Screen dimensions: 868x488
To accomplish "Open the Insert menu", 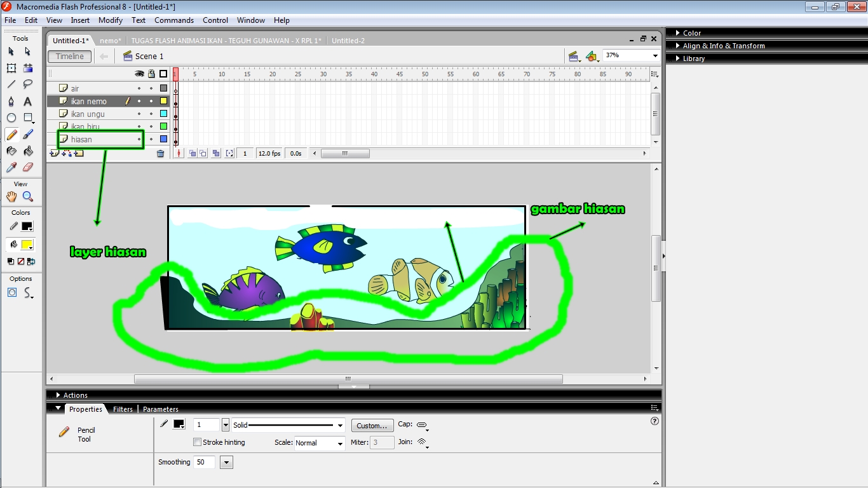I will pos(80,20).
